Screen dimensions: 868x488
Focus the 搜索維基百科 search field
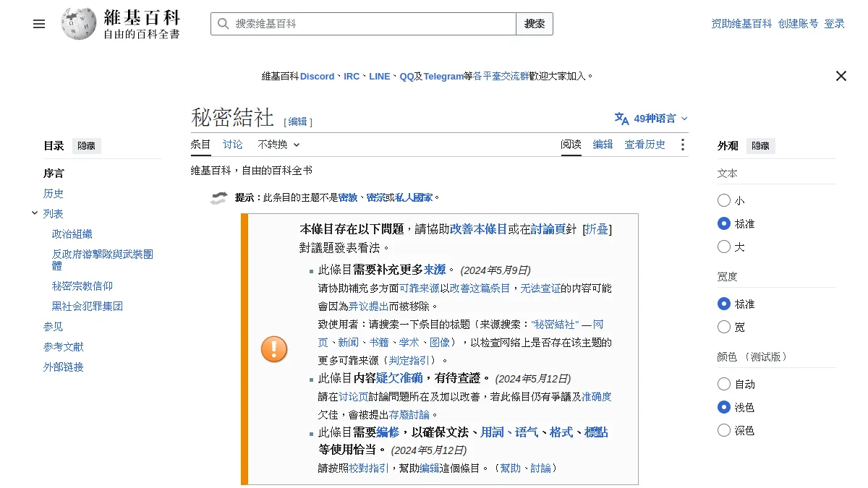point(363,24)
